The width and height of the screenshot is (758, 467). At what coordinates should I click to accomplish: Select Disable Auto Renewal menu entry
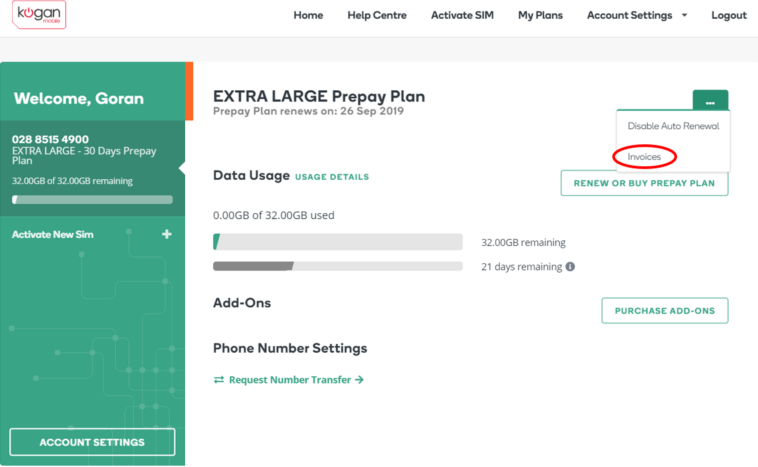click(x=672, y=126)
